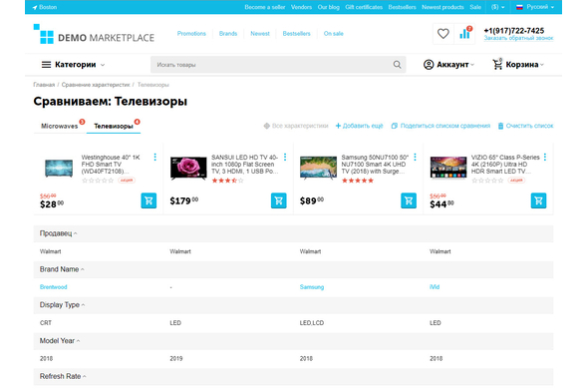Collapse the Model Year section
The height and width of the screenshot is (390, 588).
point(60,340)
